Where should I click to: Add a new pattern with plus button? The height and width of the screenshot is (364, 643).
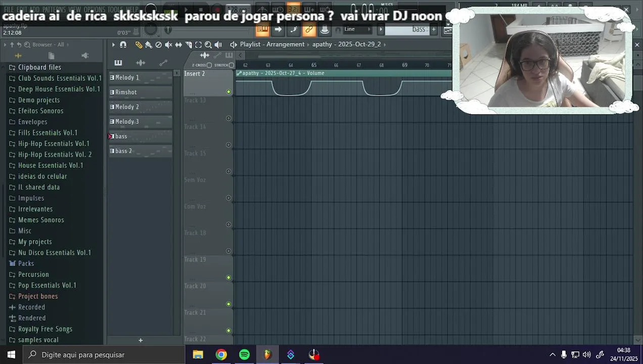point(433,29)
